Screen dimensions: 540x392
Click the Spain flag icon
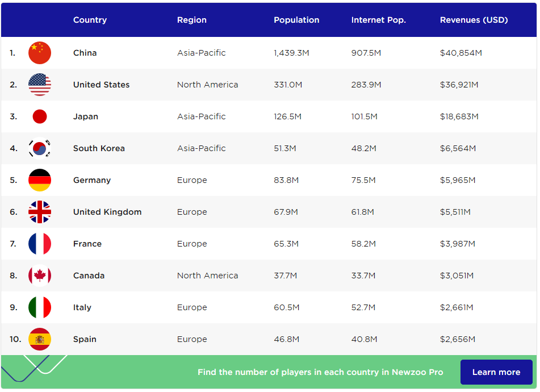(40, 339)
